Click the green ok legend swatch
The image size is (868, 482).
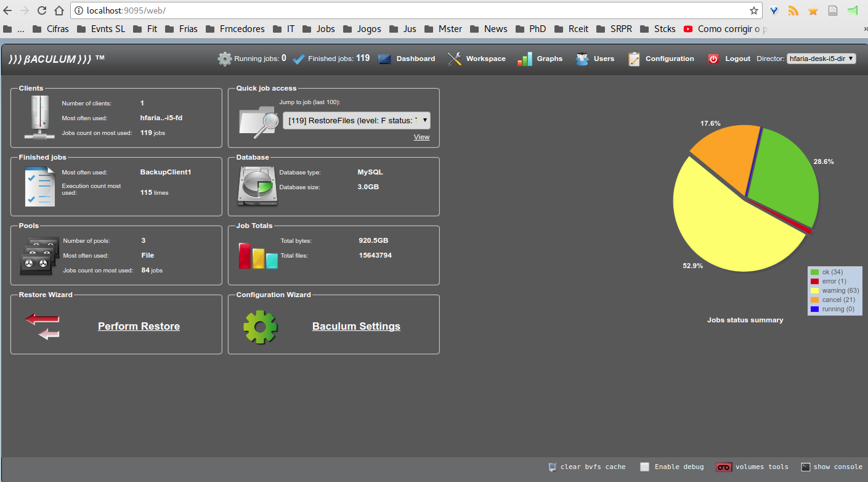click(815, 272)
